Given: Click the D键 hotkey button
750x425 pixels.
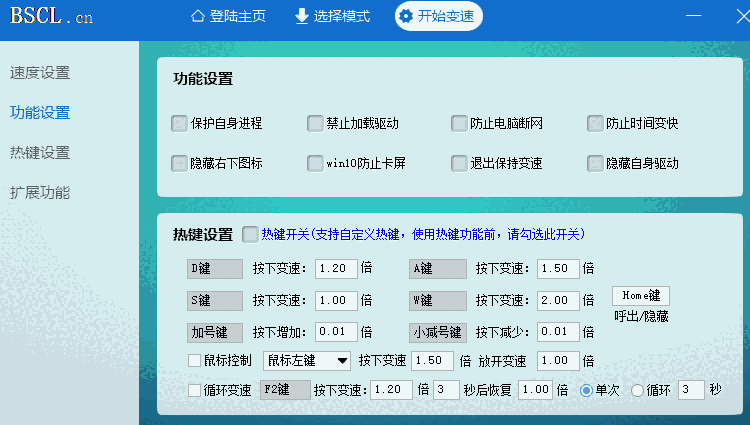Looking at the screenshot, I should click(215, 269).
